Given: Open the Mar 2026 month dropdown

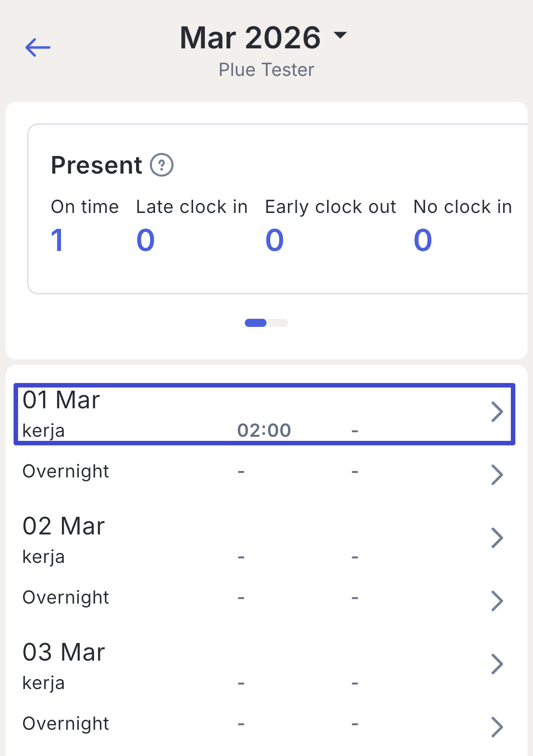Looking at the screenshot, I should [x=250, y=38].
